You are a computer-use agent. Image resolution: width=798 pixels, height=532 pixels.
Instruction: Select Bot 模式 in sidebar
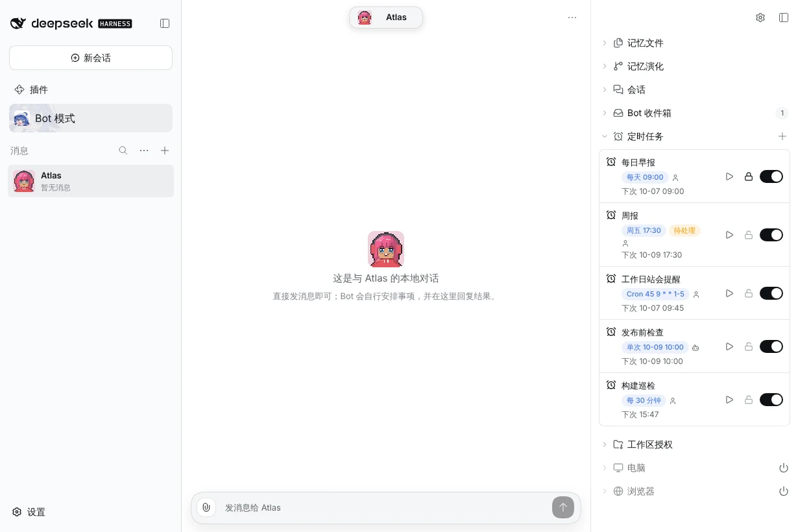point(91,118)
